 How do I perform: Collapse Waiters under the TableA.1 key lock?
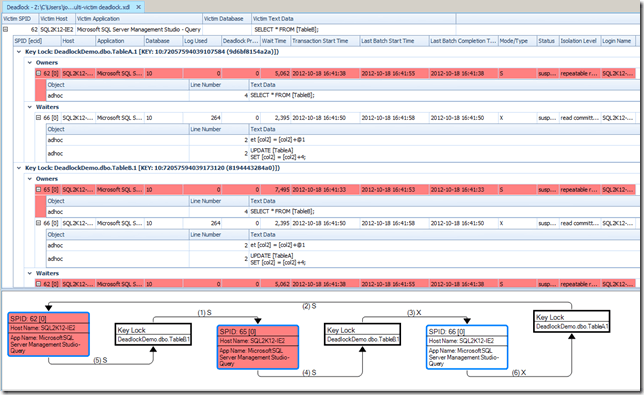pos(30,107)
